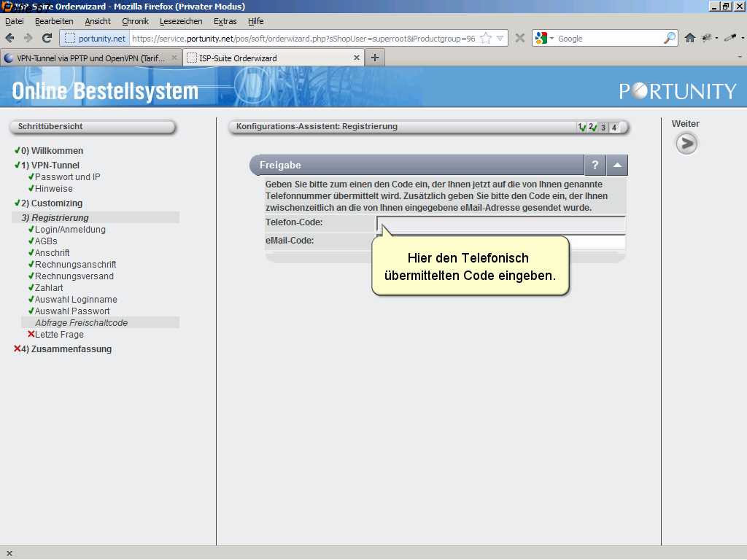Click the Firefox home icon
The image size is (747, 560).
point(689,38)
